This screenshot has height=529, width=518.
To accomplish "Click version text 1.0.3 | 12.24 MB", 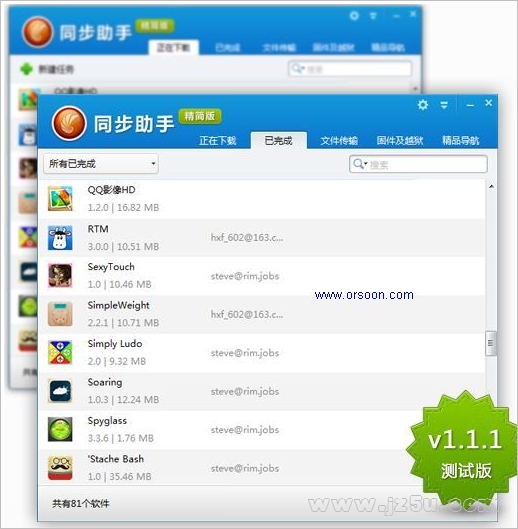I will pyautogui.click(x=123, y=400).
